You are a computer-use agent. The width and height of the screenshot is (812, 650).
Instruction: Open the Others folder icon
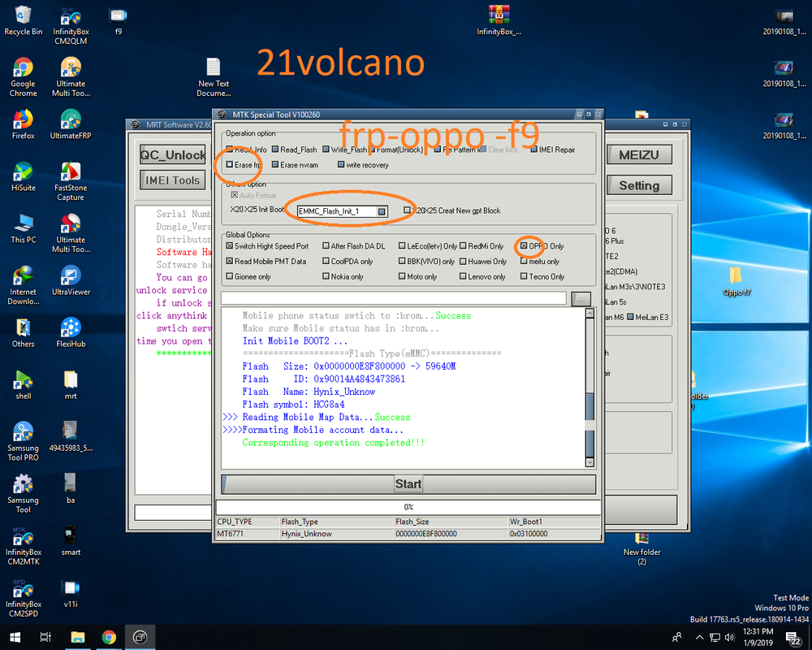point(23,332)
